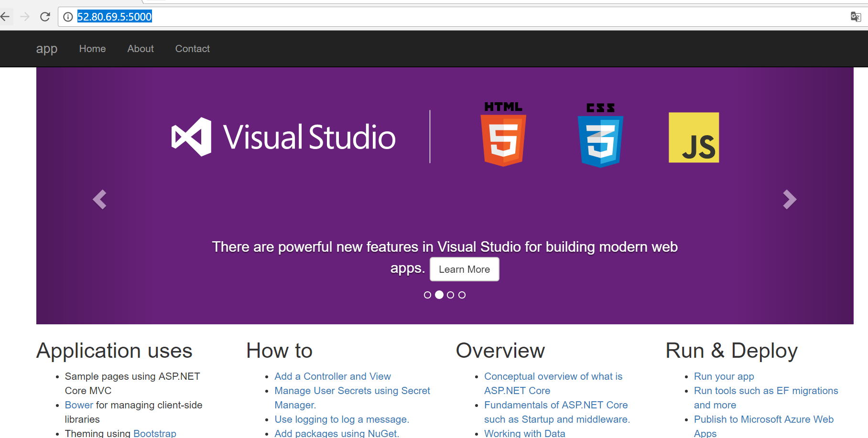The image size is (868, 438).
Task: Click the Learn More button
Action: click(x=465, y=269)
